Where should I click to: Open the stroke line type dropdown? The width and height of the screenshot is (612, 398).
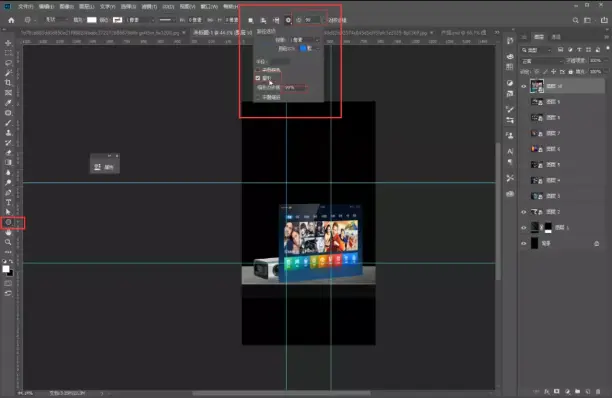[167, 20]
